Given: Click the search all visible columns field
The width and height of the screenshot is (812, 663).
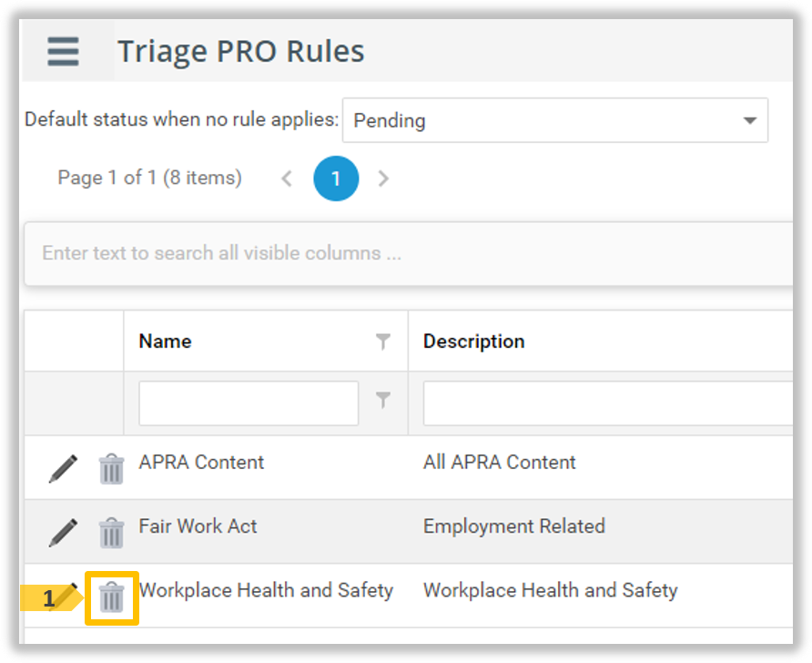Looking at the screenshot, I should pyautogui.click(x=410, y=253).
